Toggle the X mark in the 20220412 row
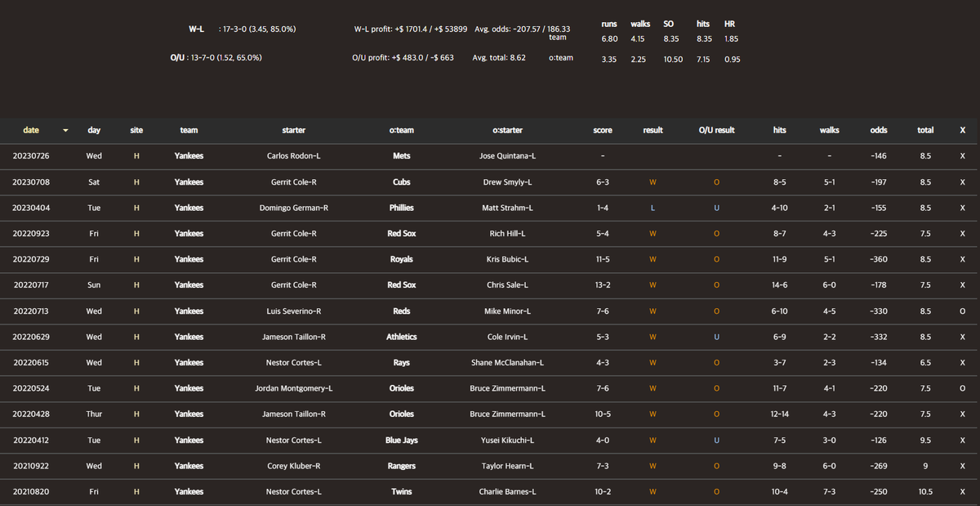 [963, 440]
